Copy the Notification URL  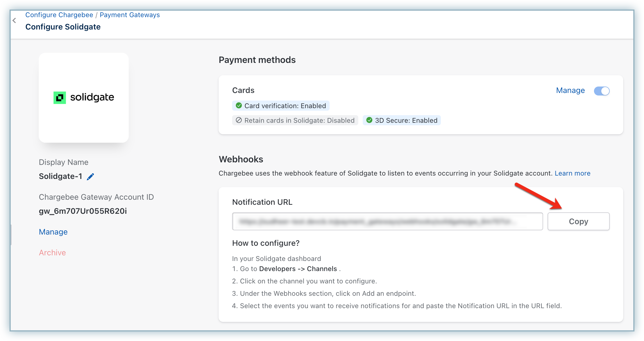coord(578,221)
